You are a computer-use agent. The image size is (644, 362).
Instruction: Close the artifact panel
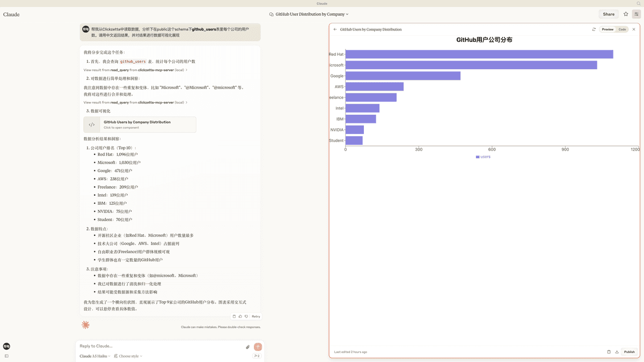634,29
